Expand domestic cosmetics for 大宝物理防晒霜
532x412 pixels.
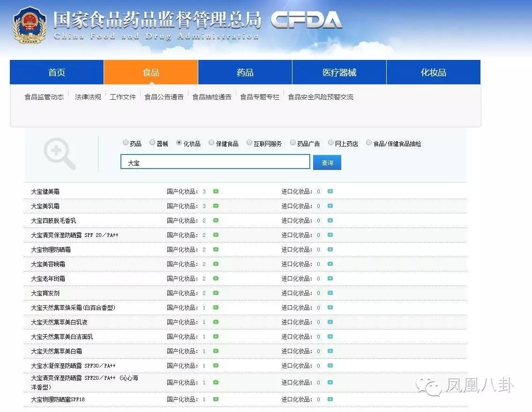[x=216, y=250]
